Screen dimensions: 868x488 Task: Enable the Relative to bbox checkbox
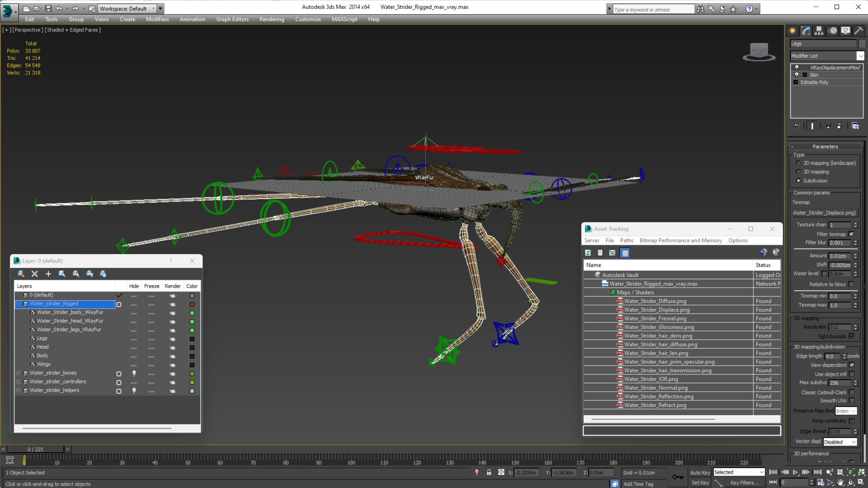(852, 284)
